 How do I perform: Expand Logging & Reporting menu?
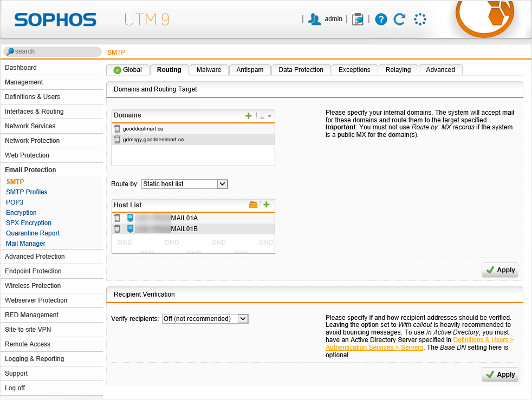click(52, 359)
